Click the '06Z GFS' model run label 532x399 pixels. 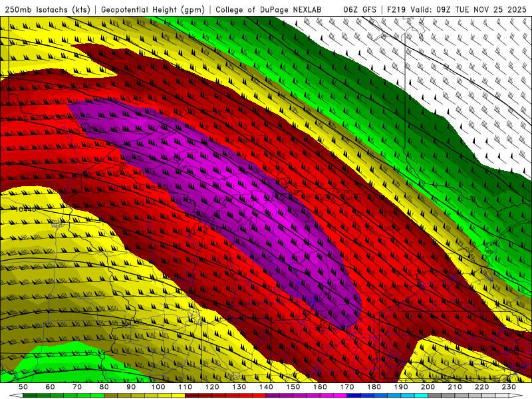pyautogui.click(x=360, y=9)
